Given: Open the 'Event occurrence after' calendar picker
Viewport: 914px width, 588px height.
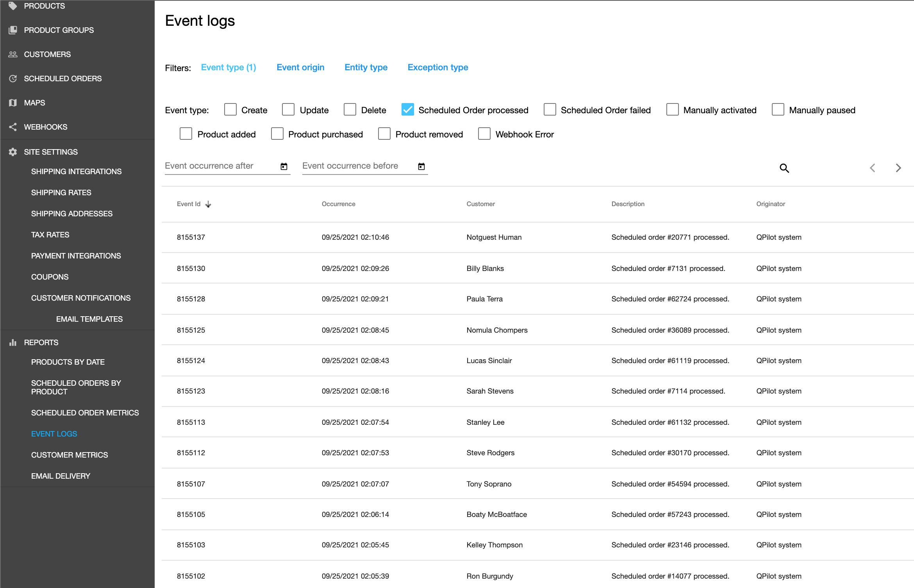Looking at the screenshot, I should (284, 167).
